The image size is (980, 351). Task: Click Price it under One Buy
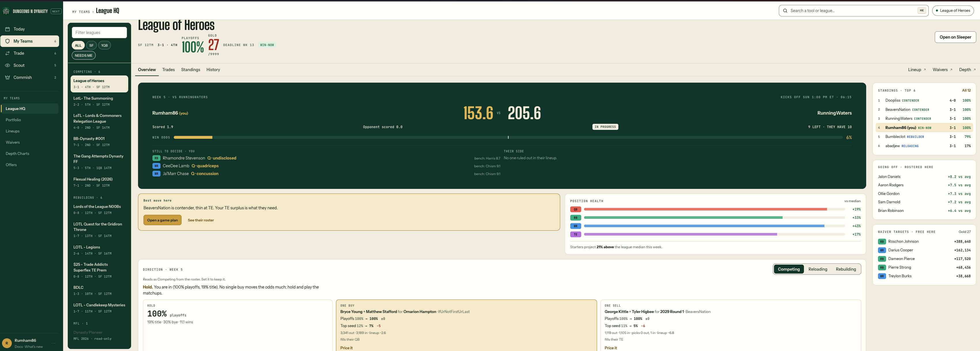point(346,348)
